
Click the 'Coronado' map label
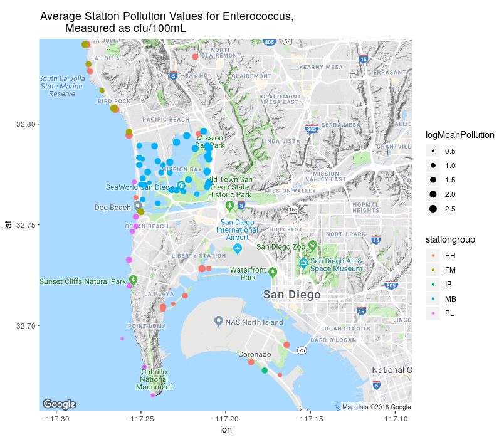(255, 354)
